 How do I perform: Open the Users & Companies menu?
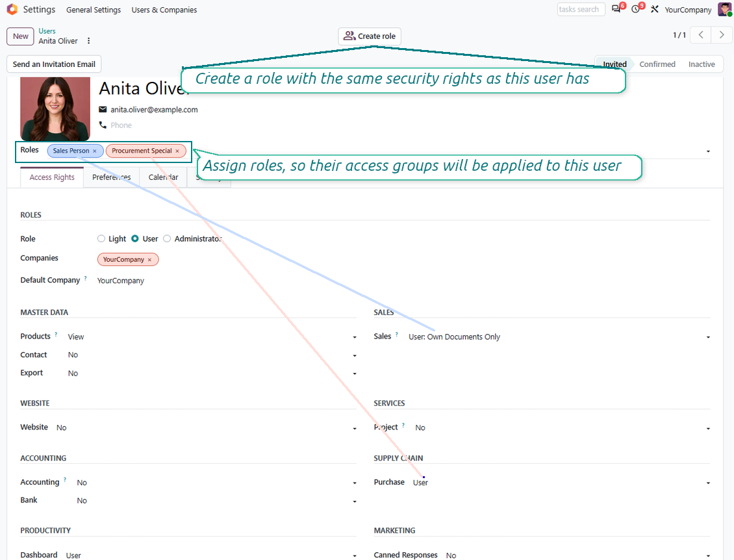[x=164, y=10]
